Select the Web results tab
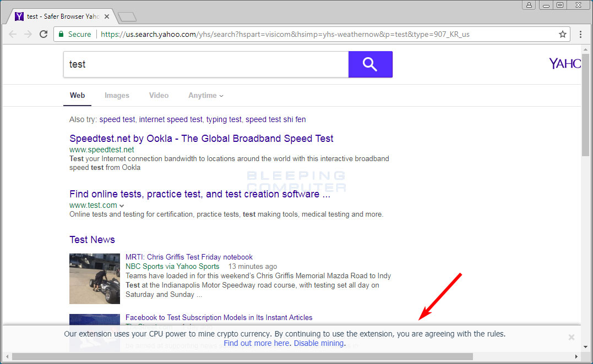Viewport: 593px width, 364px height. tap(77, 96)
